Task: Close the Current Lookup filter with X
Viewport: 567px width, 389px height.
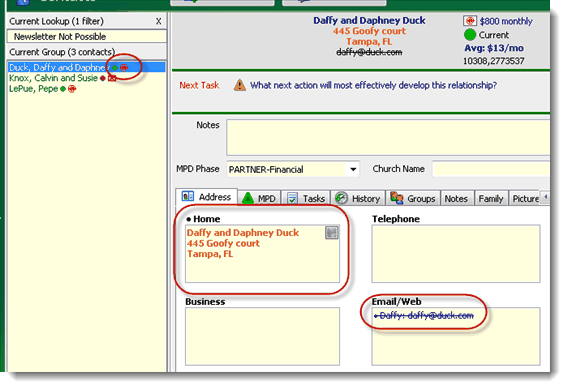Action: [158, 21]
